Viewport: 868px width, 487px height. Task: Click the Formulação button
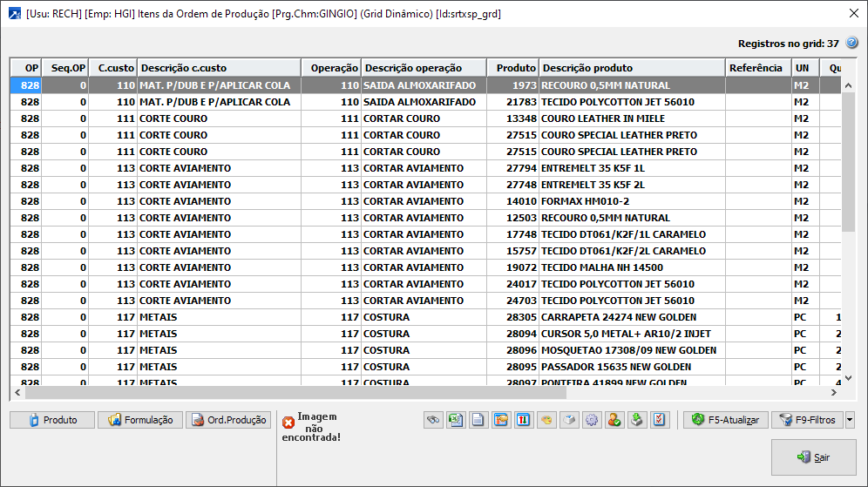coord(139,420)
